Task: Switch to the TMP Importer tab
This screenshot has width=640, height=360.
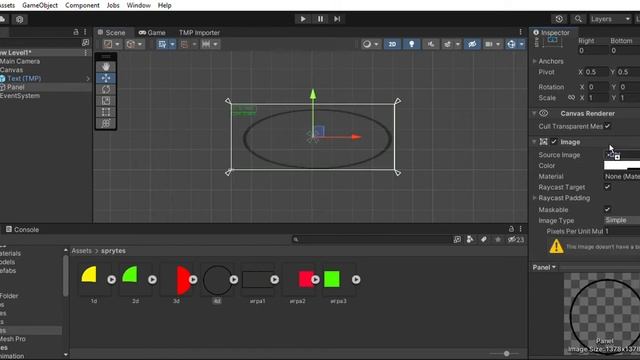Action: click(x=199, y=33)
